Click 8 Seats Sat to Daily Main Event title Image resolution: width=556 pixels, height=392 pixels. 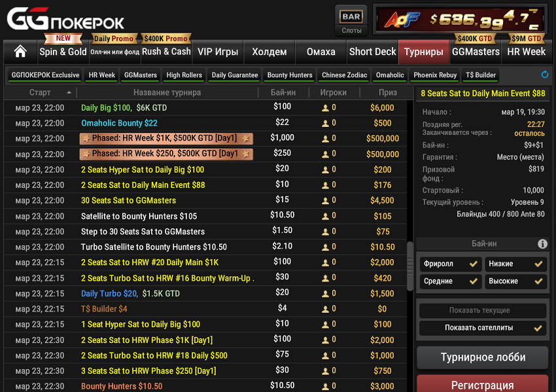click(x=483, y=94)
